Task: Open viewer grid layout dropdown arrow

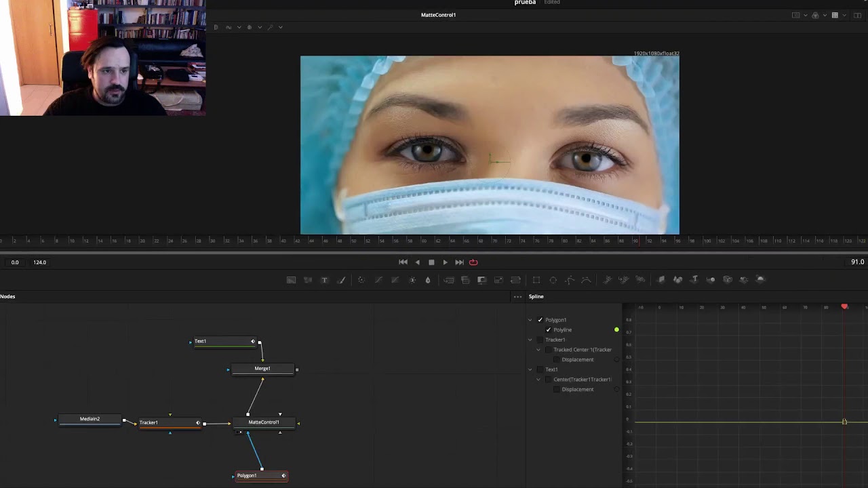Action: pyautogui.click(x=844, y=15)
